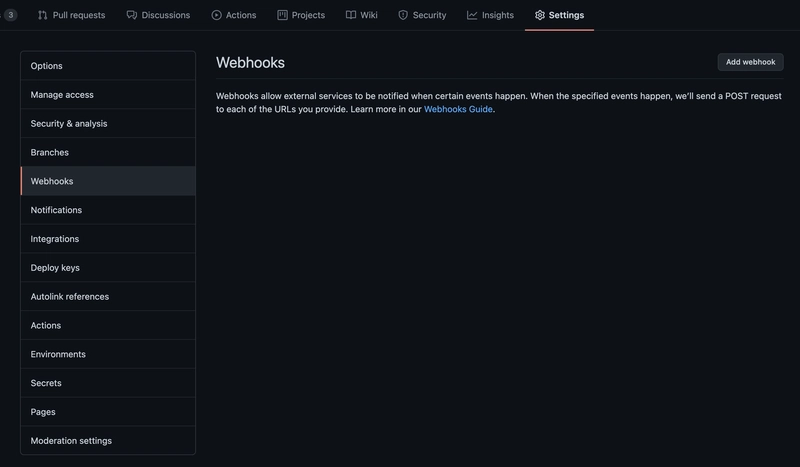Follow the Webhooks Guide link
This screenshot has width=800, height=467.
coord(458,109)
